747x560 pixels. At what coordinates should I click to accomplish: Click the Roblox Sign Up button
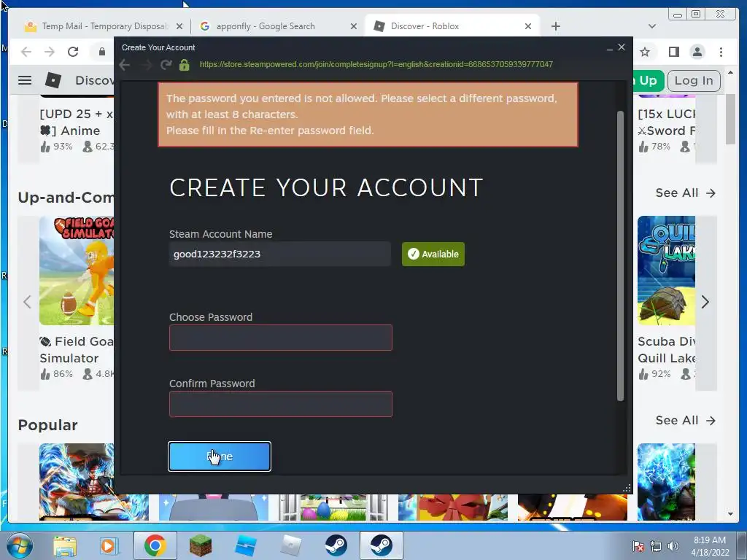tap(648, 80)
